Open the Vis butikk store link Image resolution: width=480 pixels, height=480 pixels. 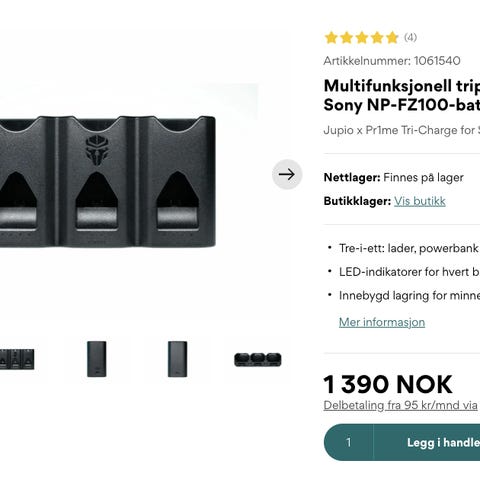(x=420, y=201)
